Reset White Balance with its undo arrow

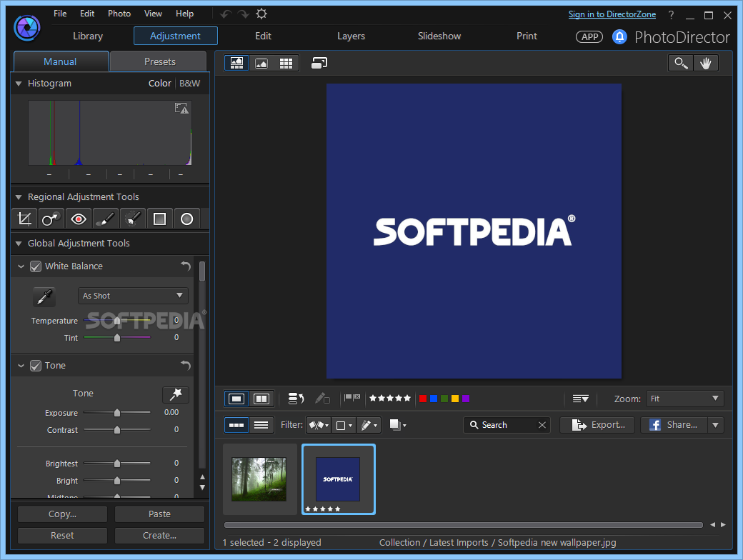tap(186, 266)
